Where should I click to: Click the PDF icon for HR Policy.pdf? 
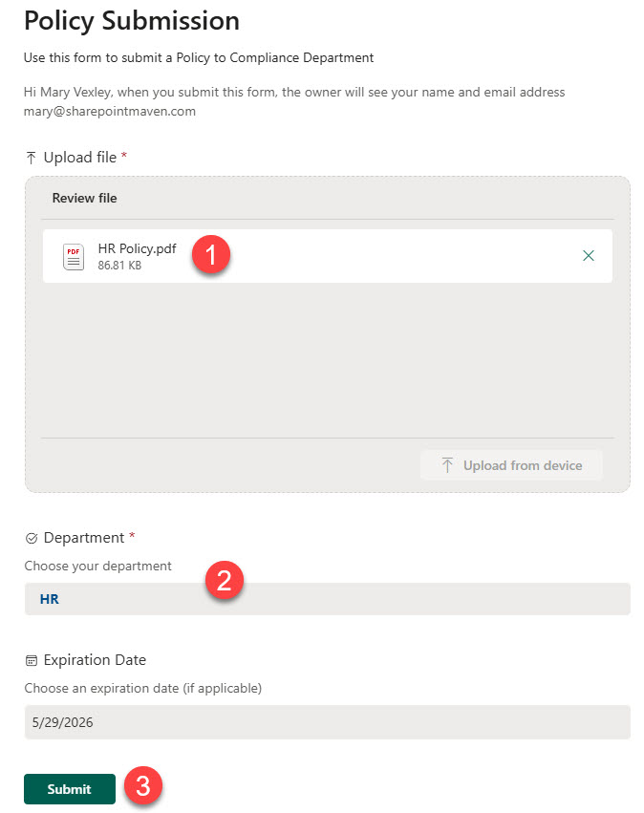pyautogui.click(x=74, y=255)
